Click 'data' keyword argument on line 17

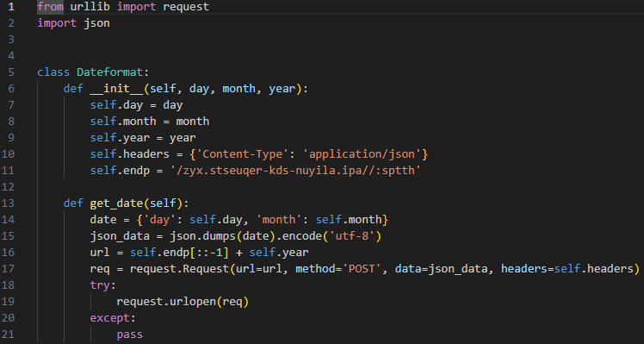pos(408,269)
